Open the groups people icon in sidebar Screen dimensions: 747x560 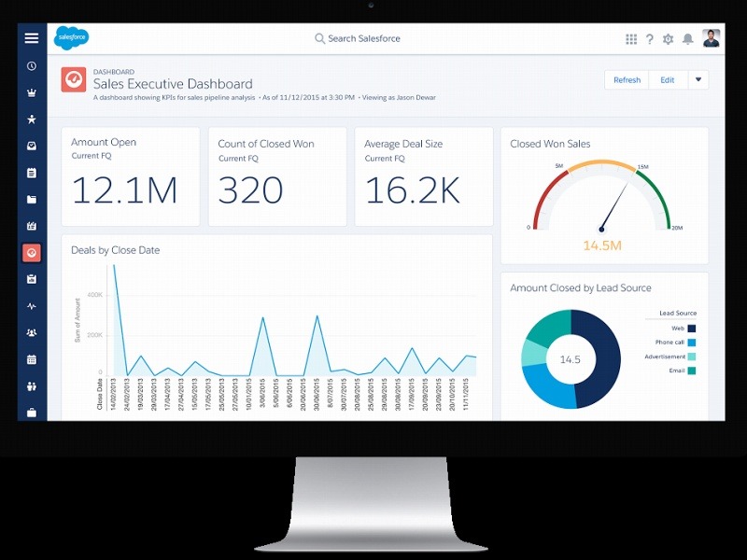click(x=32, y=333)
